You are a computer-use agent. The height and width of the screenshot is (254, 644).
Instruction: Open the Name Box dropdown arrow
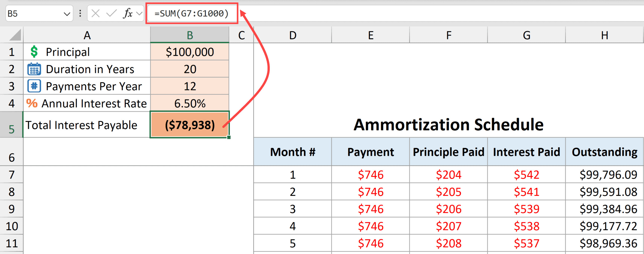pos(67,14)
